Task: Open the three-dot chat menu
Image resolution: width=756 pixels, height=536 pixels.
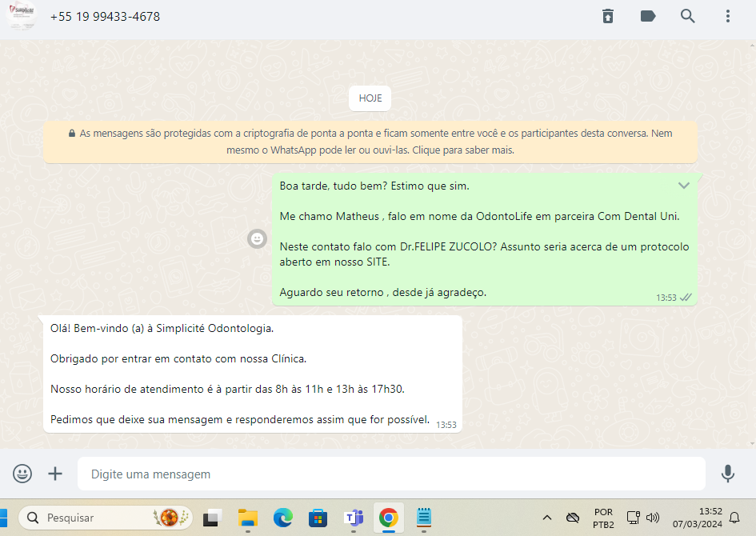Action: pos(727,16)
